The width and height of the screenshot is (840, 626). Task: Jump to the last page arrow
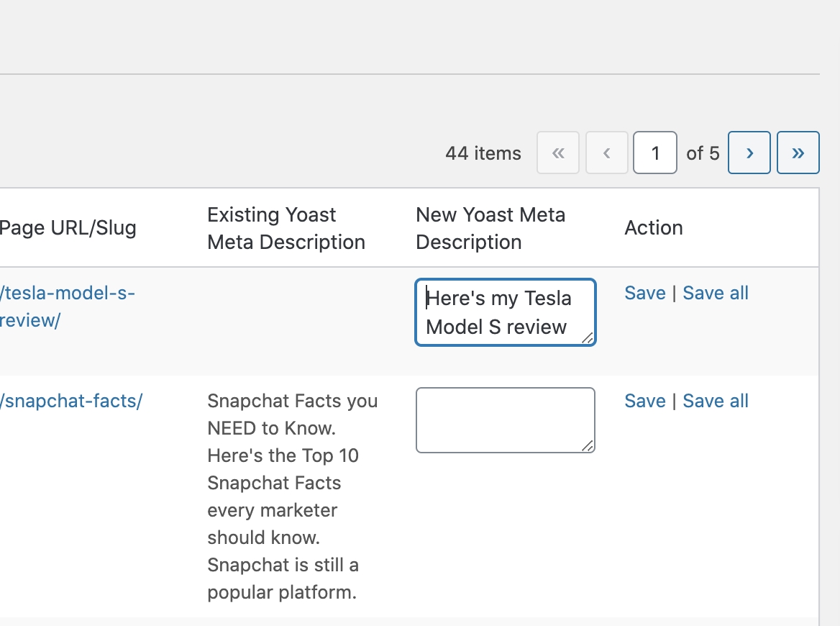coord(798,153)
